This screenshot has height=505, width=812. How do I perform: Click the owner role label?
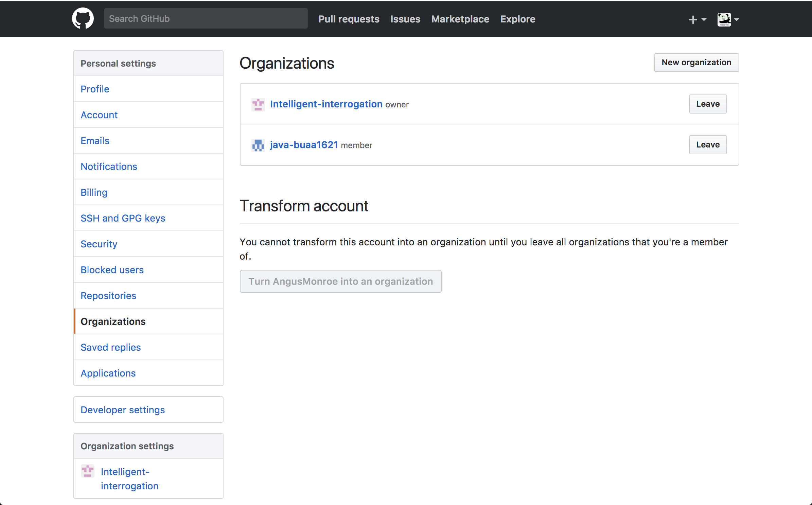point(397,105)
